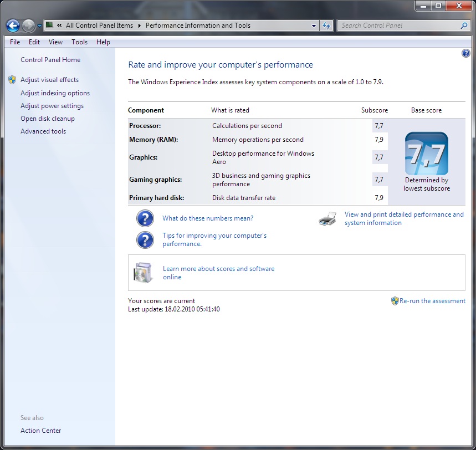This screenshot has width=476, height=450.
Task: Click the Control Panel icon in address bar
Action: click(49, 25)
